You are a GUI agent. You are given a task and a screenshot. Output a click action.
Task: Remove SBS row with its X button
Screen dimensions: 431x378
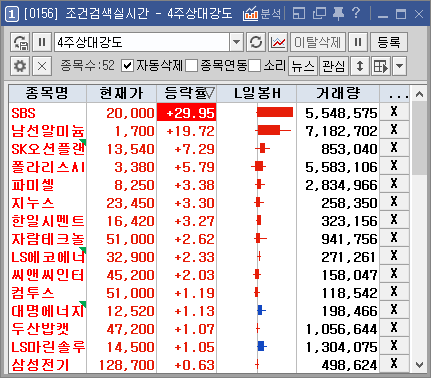(394, 112)
